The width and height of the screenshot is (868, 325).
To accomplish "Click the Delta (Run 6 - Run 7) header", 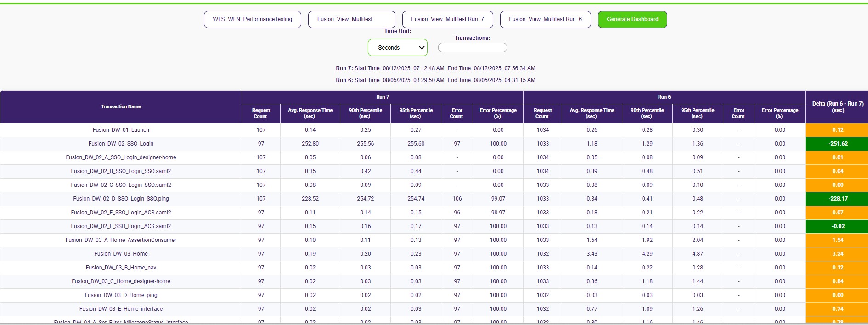I will tap(837, 106).
